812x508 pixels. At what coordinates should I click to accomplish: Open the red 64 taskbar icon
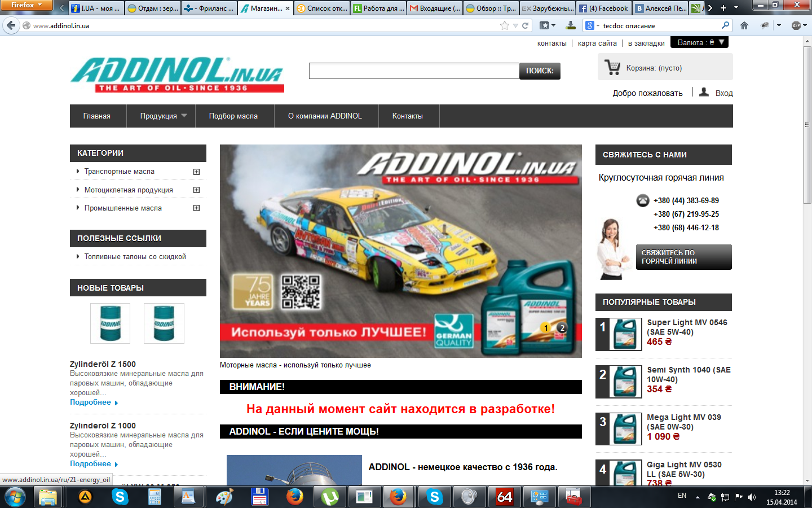505,497
